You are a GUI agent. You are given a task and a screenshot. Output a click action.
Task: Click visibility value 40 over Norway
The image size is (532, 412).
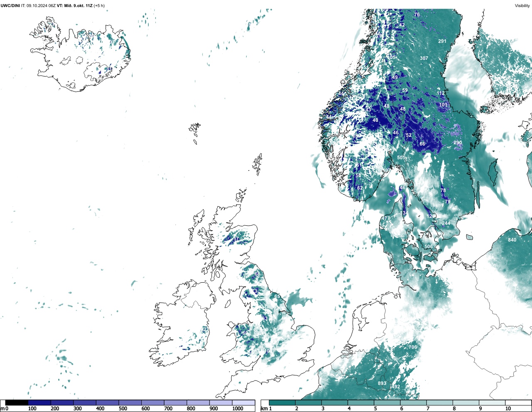click(x=375, y=120)
